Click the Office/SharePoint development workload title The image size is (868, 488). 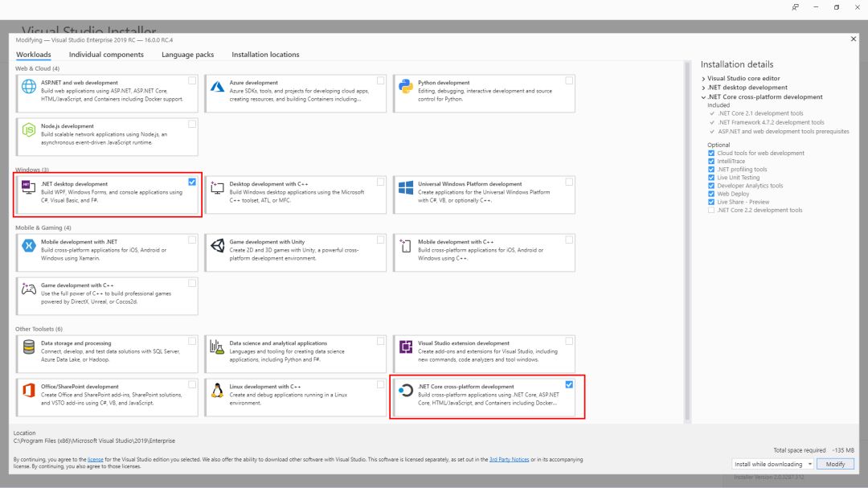pyautogui.click(x=80, y=387)
